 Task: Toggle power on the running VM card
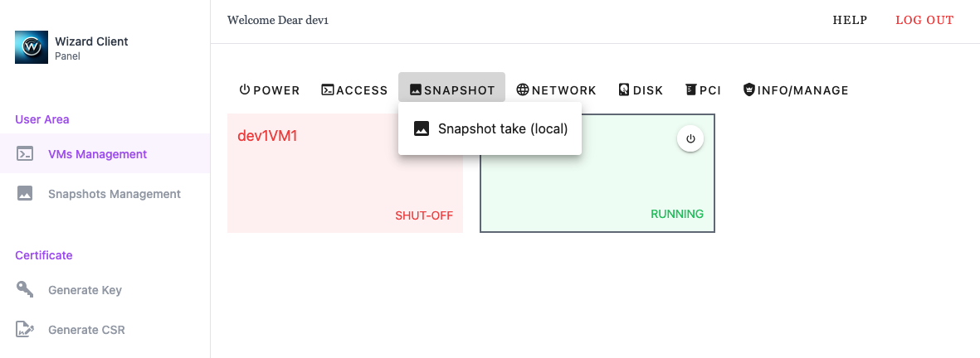click(x=690, y=139)
